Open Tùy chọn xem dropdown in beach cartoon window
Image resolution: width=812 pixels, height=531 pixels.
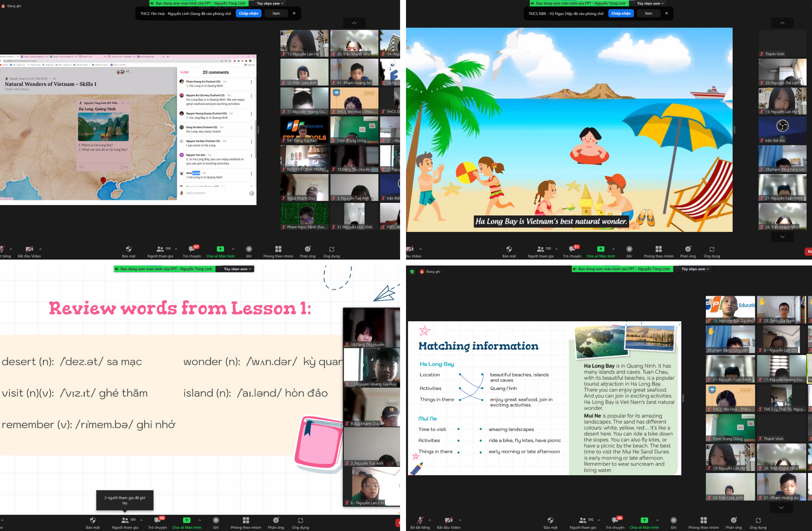pyautogui.click(x=650, y=3)
